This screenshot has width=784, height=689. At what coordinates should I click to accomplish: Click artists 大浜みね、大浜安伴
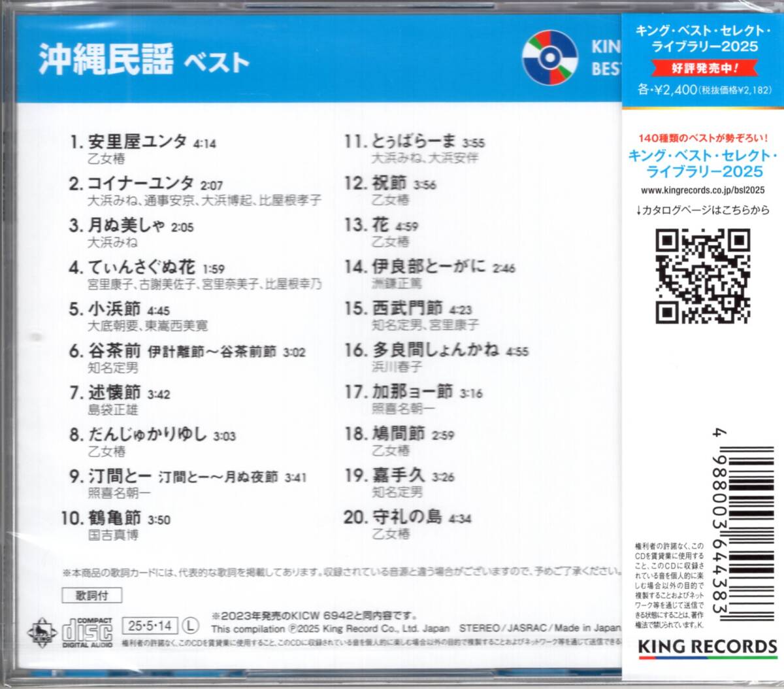(425, 158)
